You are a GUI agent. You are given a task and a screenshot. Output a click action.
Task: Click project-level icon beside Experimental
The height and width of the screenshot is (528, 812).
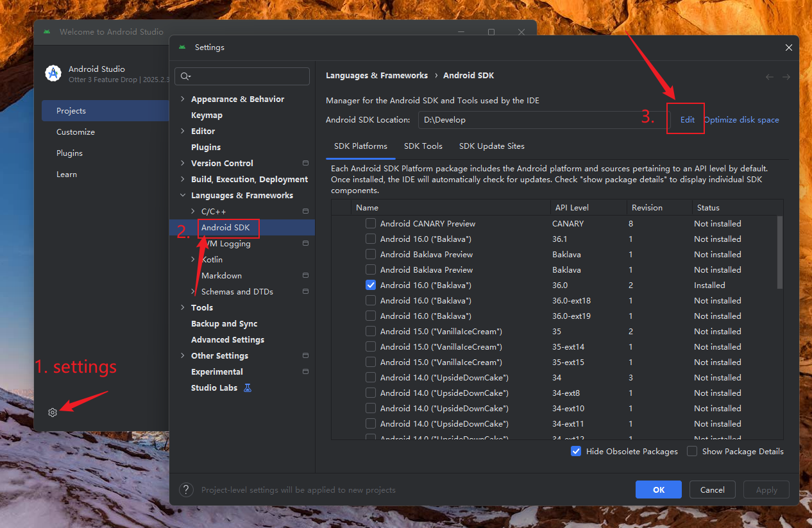(x=305, y=371)
